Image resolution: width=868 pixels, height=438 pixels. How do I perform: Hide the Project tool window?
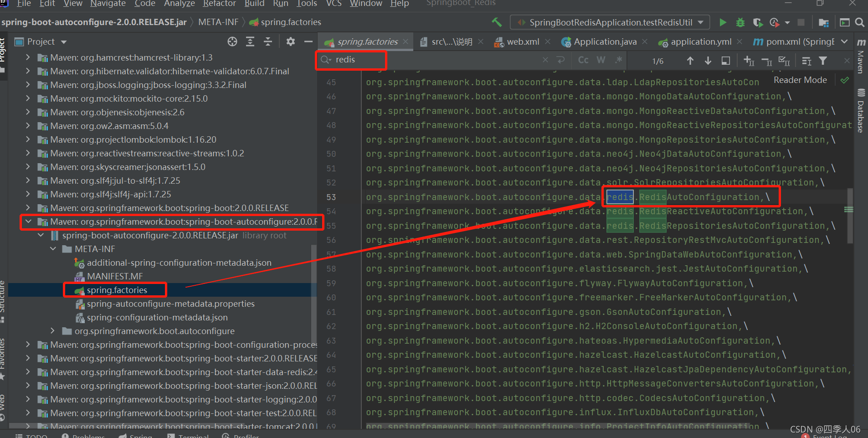(x=308, y=41)
